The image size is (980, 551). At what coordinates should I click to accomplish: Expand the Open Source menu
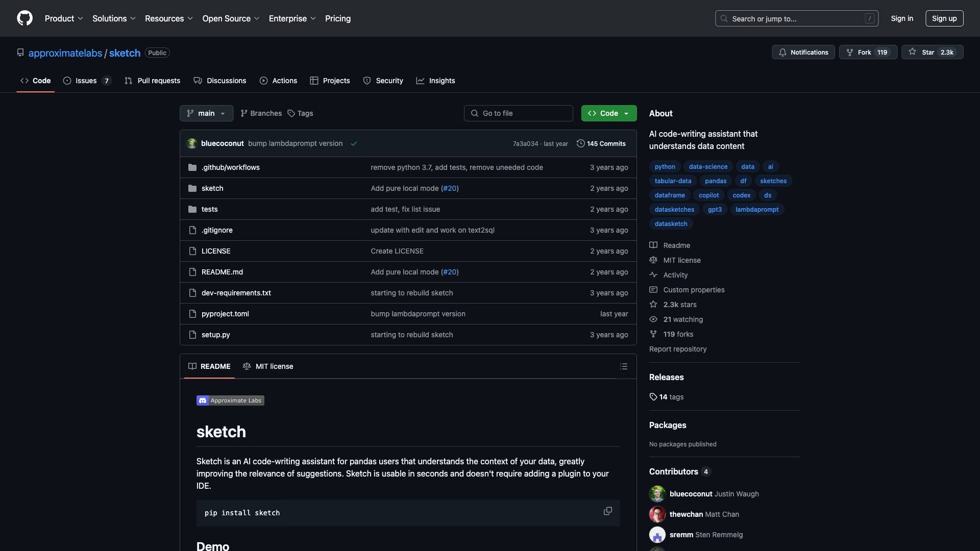tap(231, 18)
